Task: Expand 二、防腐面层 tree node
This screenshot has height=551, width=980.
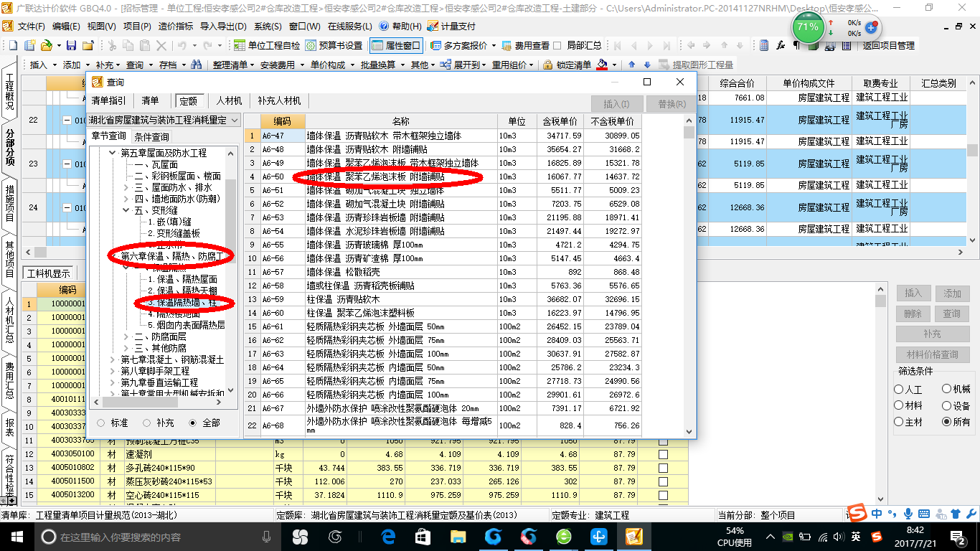Action: coord(126,336)
